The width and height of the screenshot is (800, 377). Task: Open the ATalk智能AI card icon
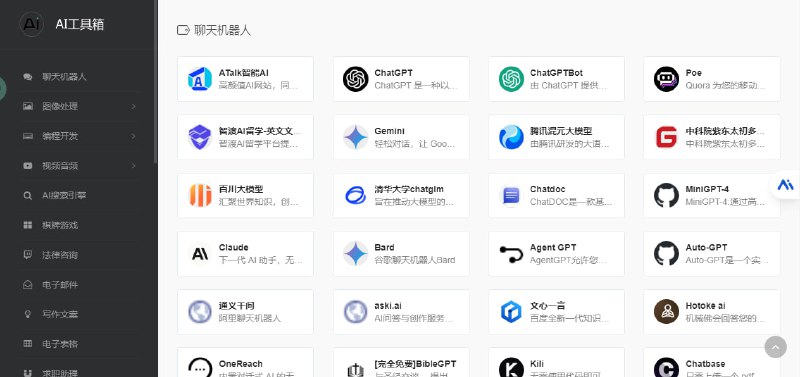click(200, 79)
